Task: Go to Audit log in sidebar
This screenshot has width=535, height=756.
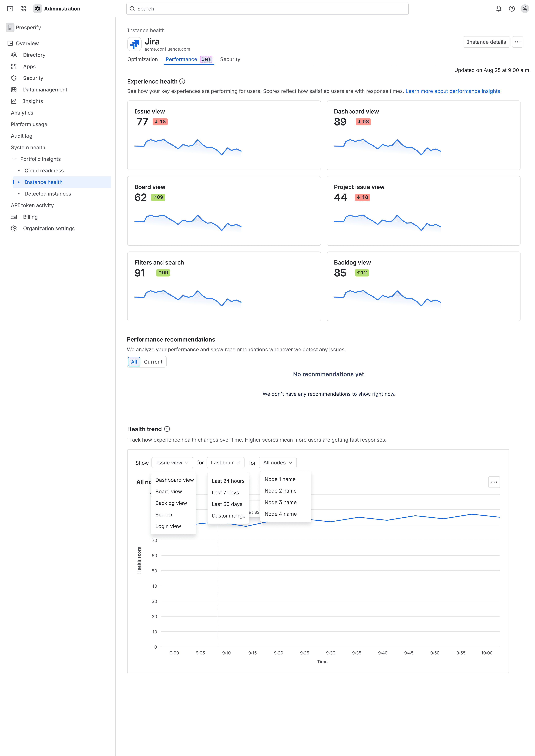Action: [22, 136]
